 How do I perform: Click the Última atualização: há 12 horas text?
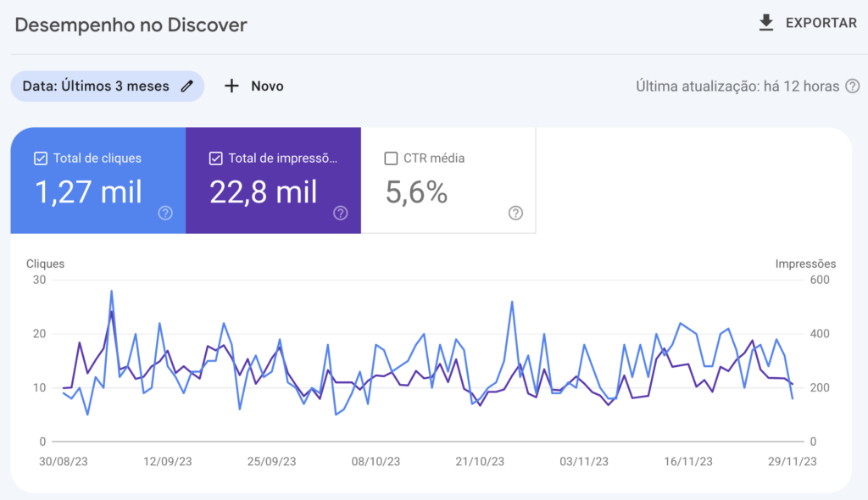point(737,86)
